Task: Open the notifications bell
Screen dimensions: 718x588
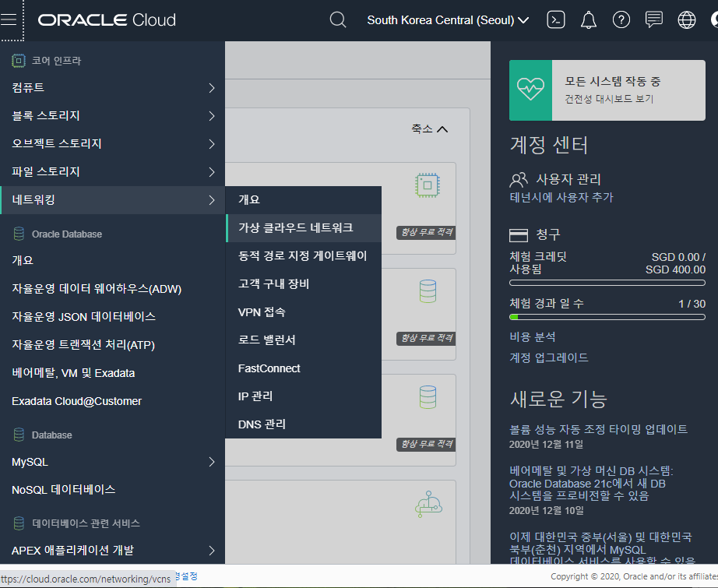Action: pyautogui.click(x=589, y=19)
